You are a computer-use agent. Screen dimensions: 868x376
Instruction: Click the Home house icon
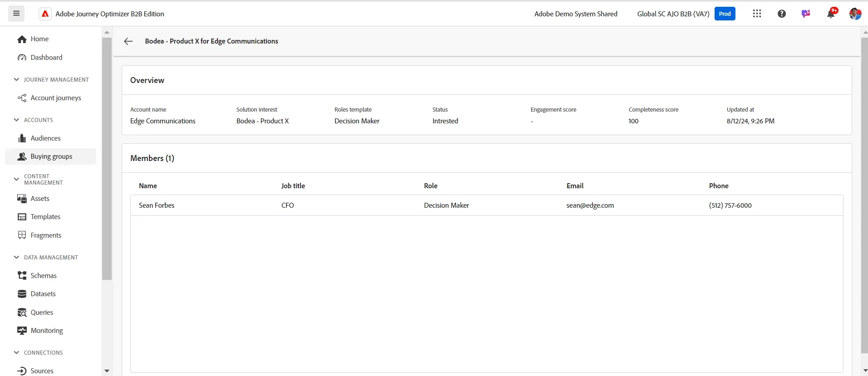pos(22,39)
